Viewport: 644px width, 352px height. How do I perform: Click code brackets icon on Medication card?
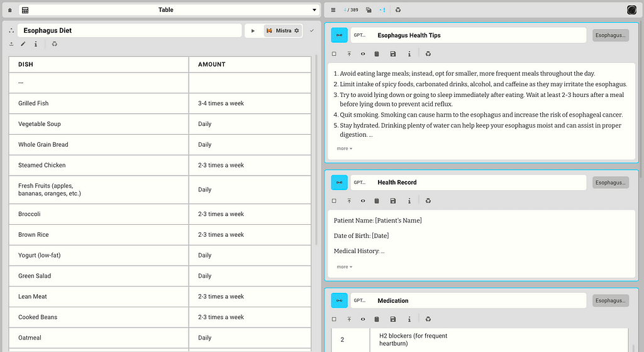click(x=363, y=319)
